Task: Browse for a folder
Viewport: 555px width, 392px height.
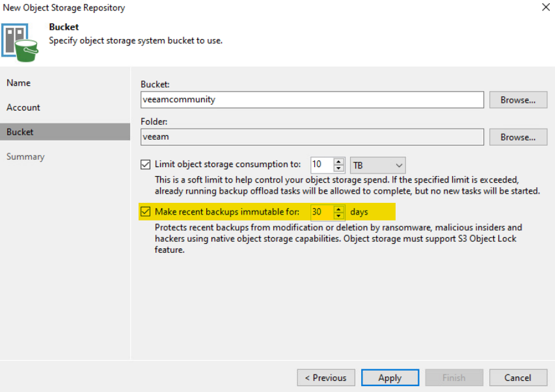Action: coord(518,137)
